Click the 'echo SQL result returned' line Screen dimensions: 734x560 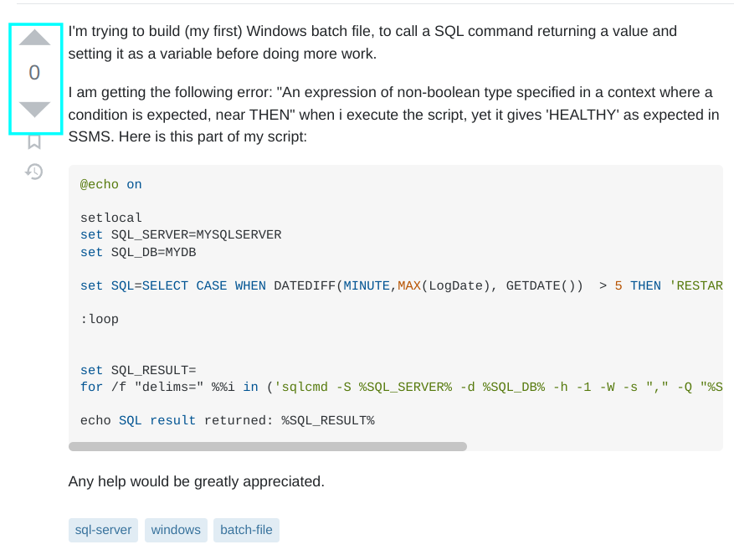click(x=228, y=420)
